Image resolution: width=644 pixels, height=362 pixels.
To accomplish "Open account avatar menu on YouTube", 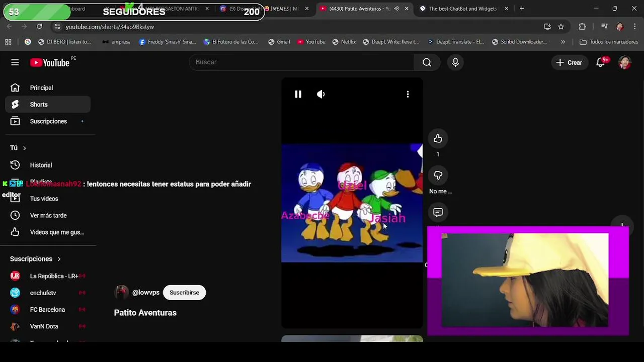I will 624,62.
